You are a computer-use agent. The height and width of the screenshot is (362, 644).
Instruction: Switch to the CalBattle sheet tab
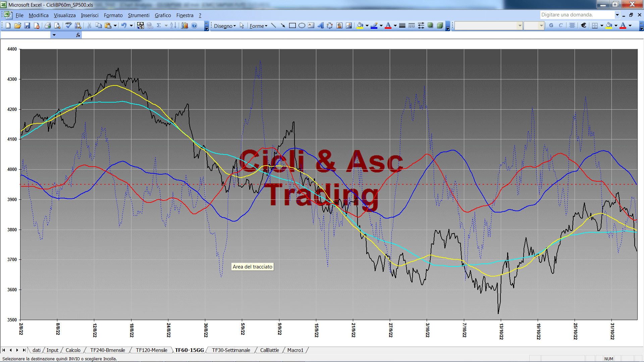(269, 350)
